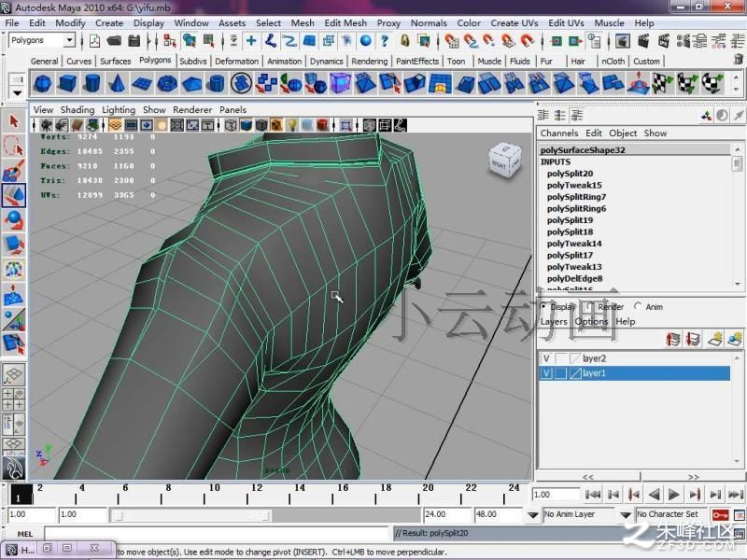Create a polygon pyramid from shelf
747x560 pixels.
(191, 83)
